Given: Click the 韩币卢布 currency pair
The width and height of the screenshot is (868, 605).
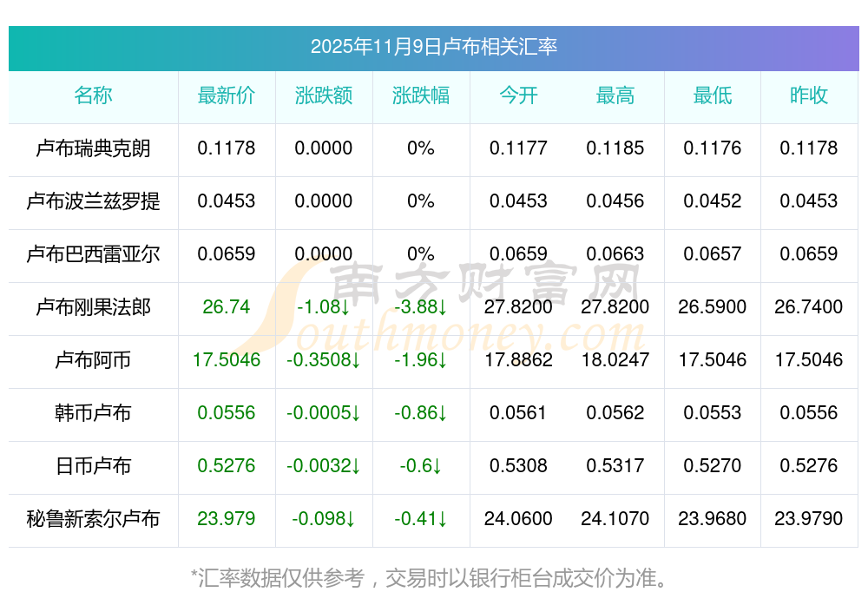Looking at the screenshot, I should 93,413.
